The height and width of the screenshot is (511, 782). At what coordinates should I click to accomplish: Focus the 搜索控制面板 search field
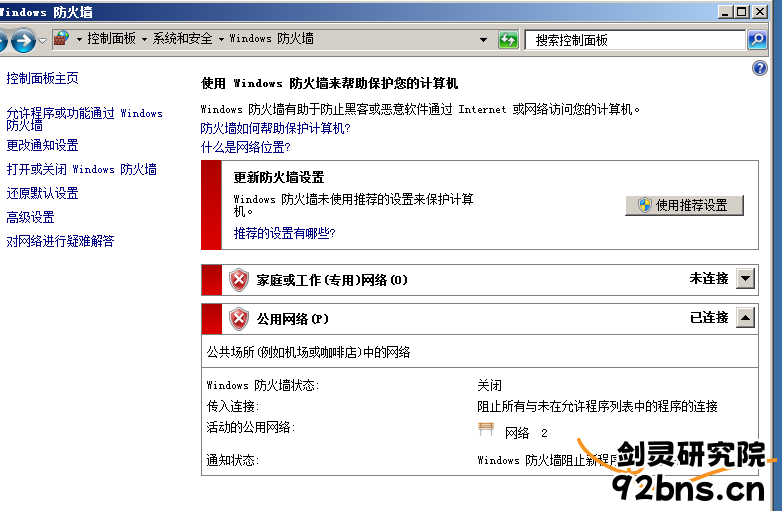635,40
